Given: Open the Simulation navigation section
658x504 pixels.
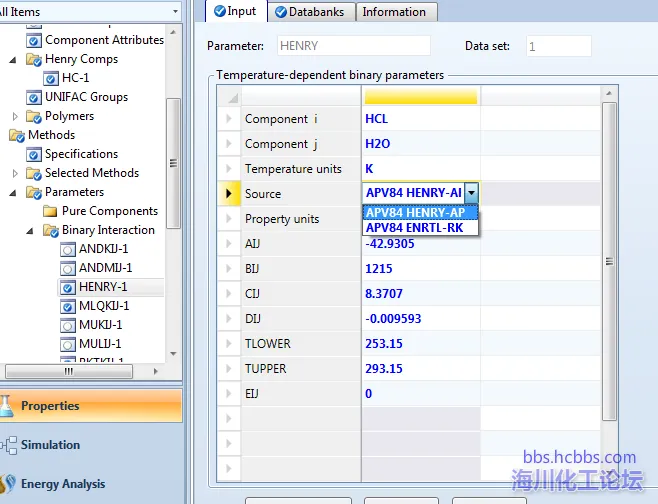Looking at the screenshot, I should 91,445.
